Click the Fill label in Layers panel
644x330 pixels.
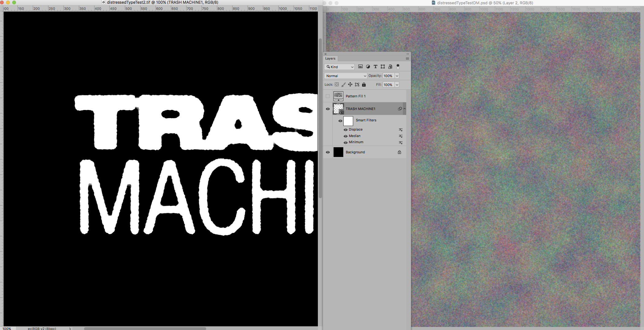pyautogui.click(x=379, y=84)
